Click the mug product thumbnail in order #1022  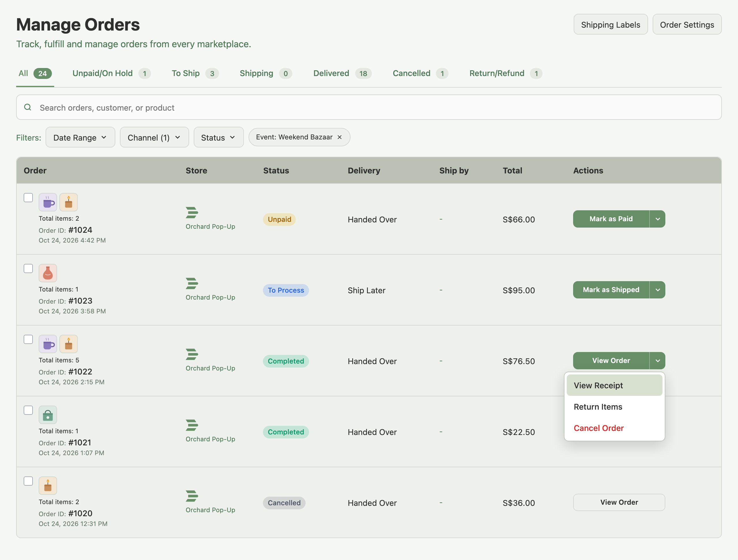pyautogui.click(x=48, y=344)
